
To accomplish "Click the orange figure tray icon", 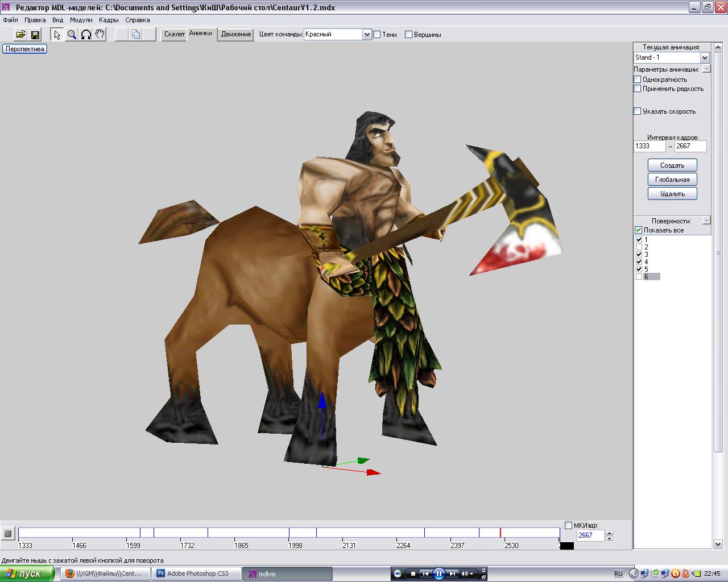I will tap(685, 573).
